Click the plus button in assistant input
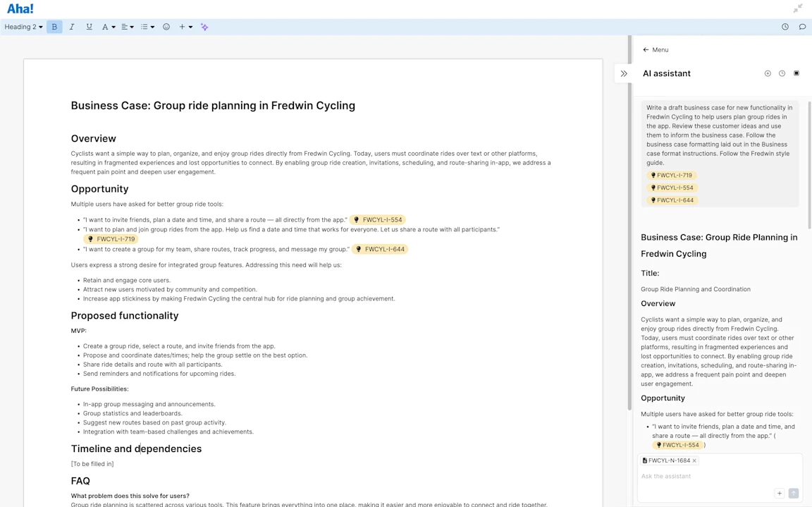812x507 pixels. click(x=780, y=494)
